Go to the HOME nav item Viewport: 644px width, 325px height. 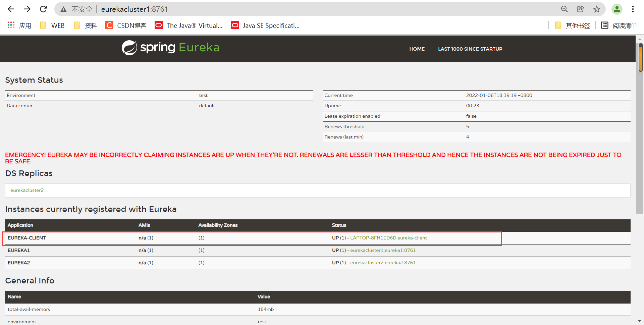417,49
